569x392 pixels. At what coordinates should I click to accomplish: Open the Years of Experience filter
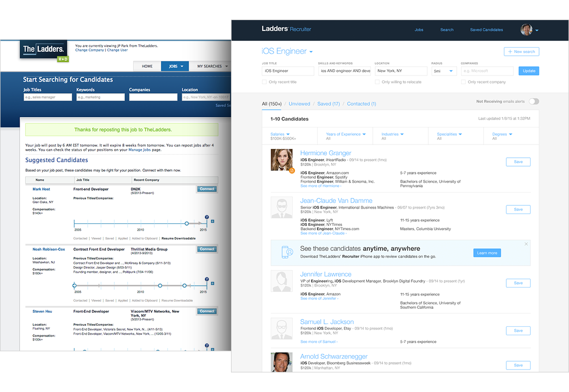point(346,134)
